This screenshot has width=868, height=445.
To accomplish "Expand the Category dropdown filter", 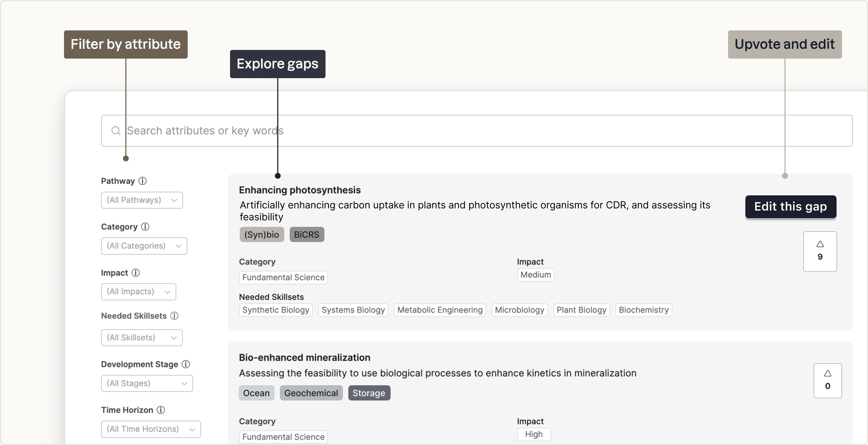I will click(x=144, y=245).
